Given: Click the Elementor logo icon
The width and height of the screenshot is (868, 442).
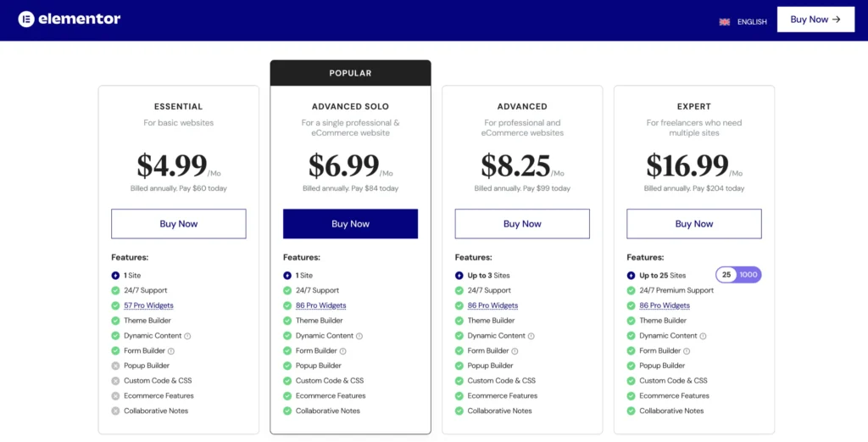Looking at the screenshot, I should pos(26,20).
